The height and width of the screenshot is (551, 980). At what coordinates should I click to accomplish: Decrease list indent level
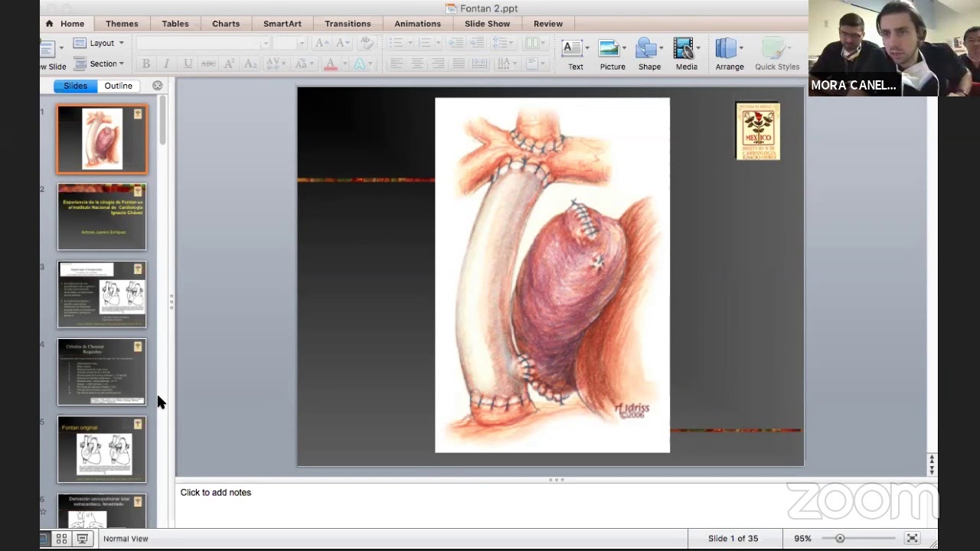tap(458, 43)
